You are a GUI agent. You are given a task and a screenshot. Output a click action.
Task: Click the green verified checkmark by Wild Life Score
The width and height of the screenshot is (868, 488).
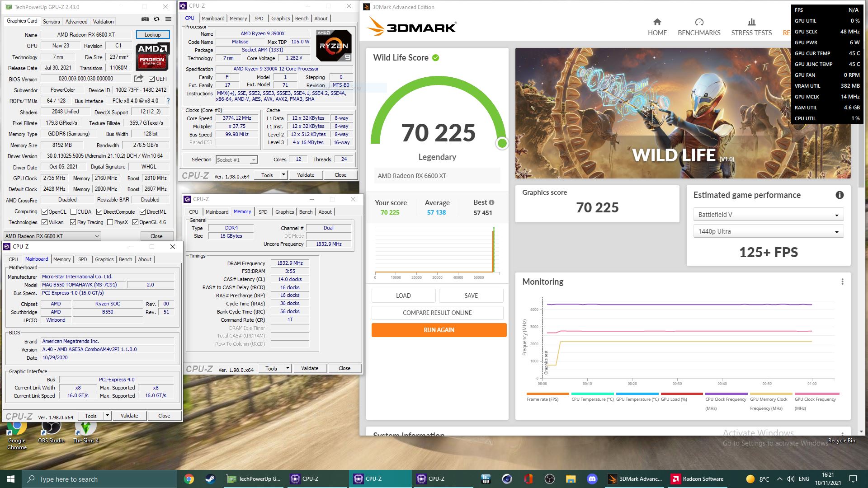(x=436, y=58)
